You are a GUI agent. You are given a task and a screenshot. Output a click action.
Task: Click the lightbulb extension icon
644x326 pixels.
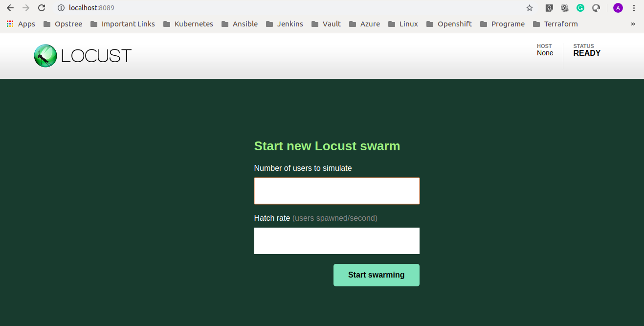[x=550, y=8]
